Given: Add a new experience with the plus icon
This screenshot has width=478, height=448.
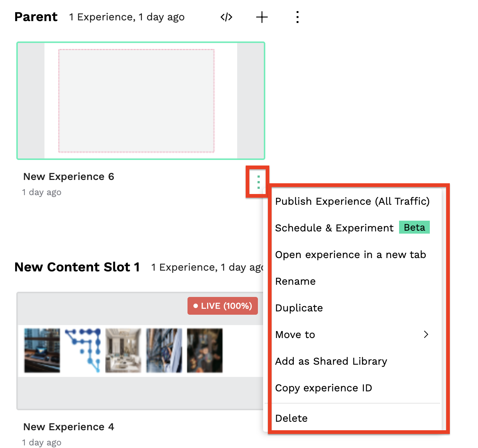Looking at the screenshot, I should coord(262,17).
